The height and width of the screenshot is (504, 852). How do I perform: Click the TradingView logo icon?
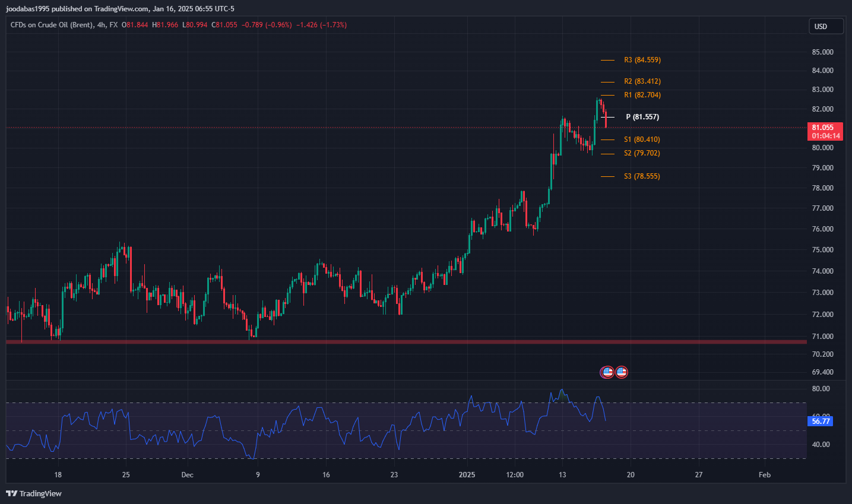click(x=11, y=493)
